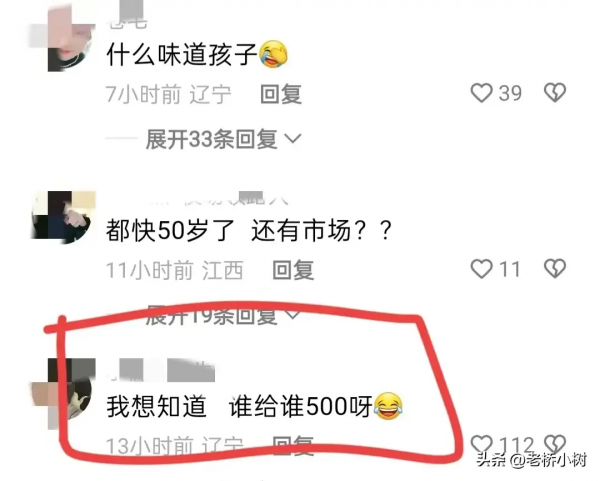Open the 头条 @老桥小树 watermark link

tap(532, 460)
